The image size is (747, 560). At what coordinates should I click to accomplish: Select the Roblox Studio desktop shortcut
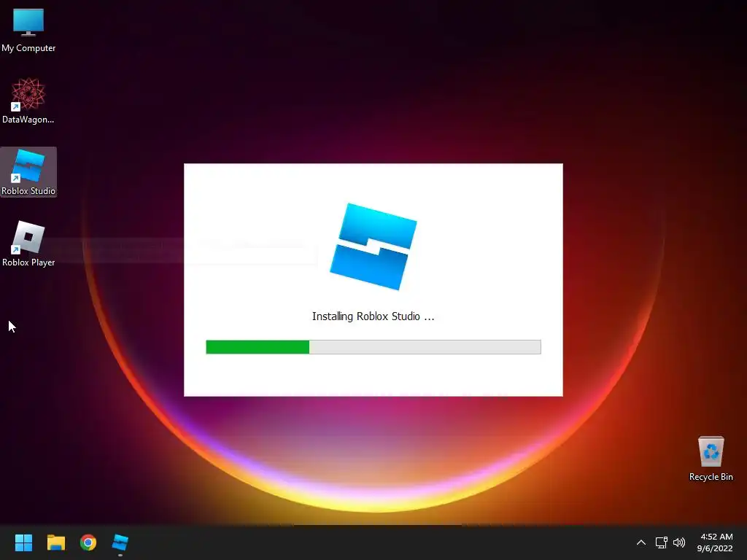(x=28, y=172)
